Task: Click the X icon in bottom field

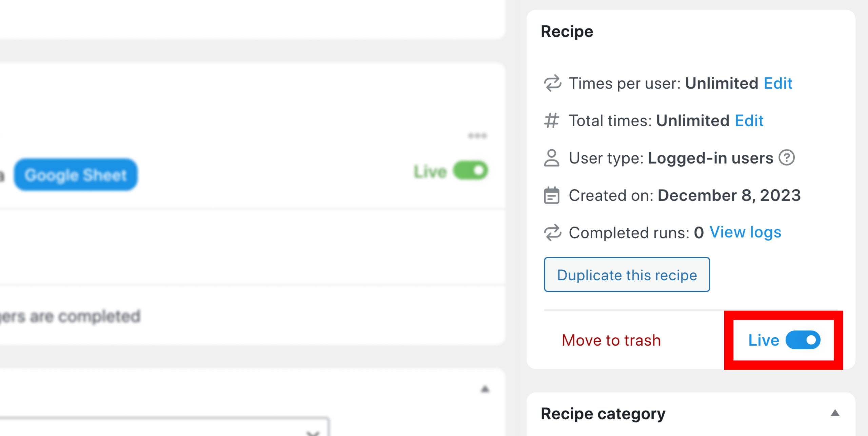Action: pyautogui.click(x=313, y=433)
